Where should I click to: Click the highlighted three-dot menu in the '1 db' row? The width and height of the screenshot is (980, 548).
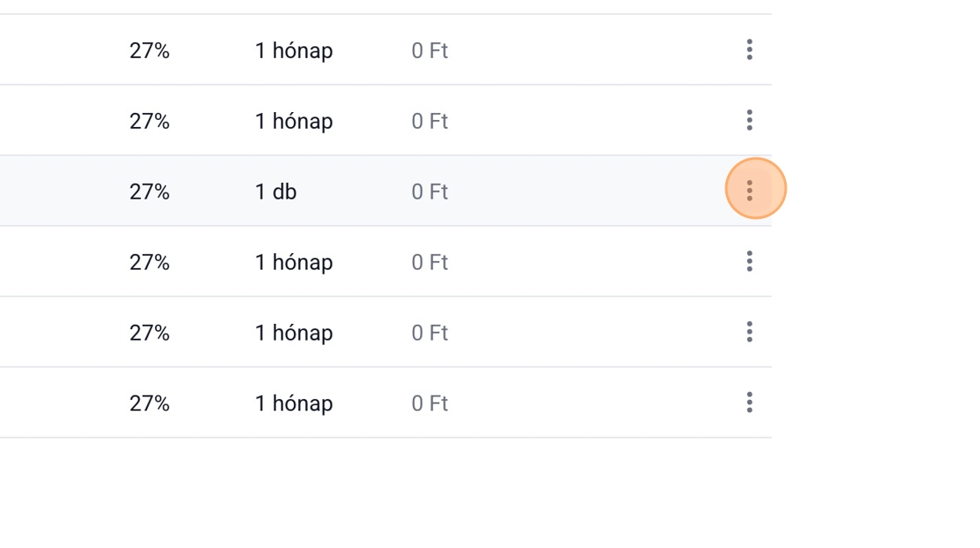click(750, 190)
